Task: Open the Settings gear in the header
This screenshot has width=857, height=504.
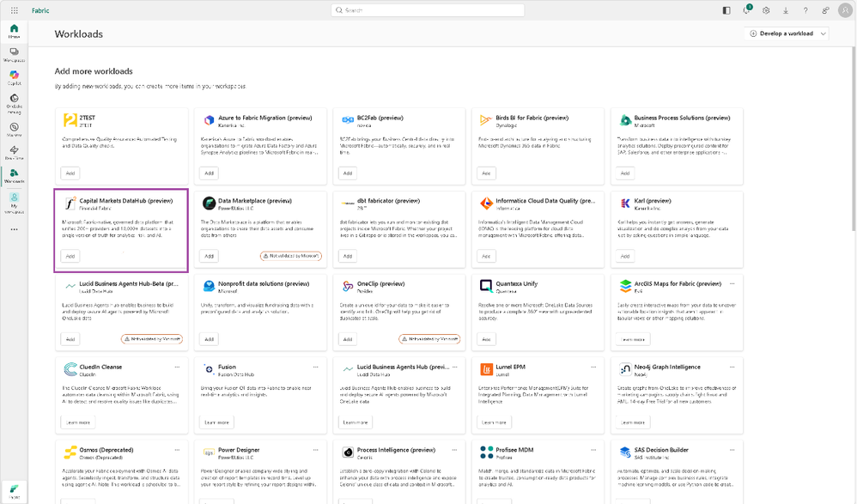Action: tap(766, 10)
